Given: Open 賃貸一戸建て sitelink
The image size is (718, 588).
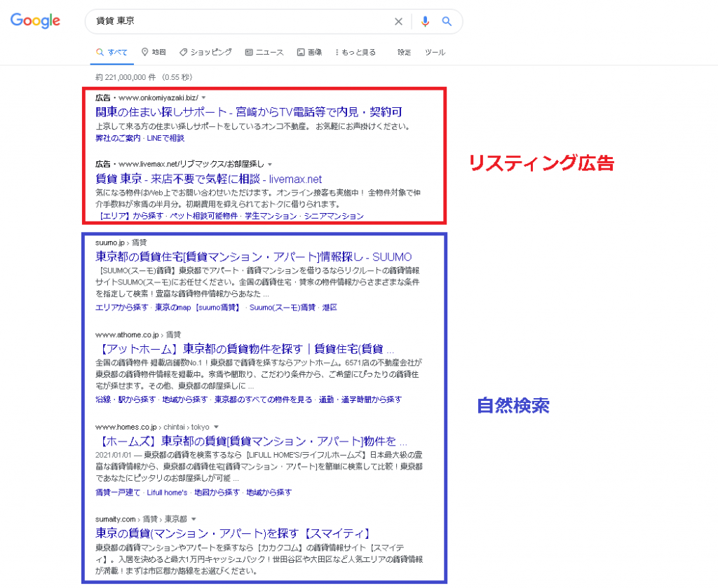Looking at the screenshot, I should click(x=118, y=493).
